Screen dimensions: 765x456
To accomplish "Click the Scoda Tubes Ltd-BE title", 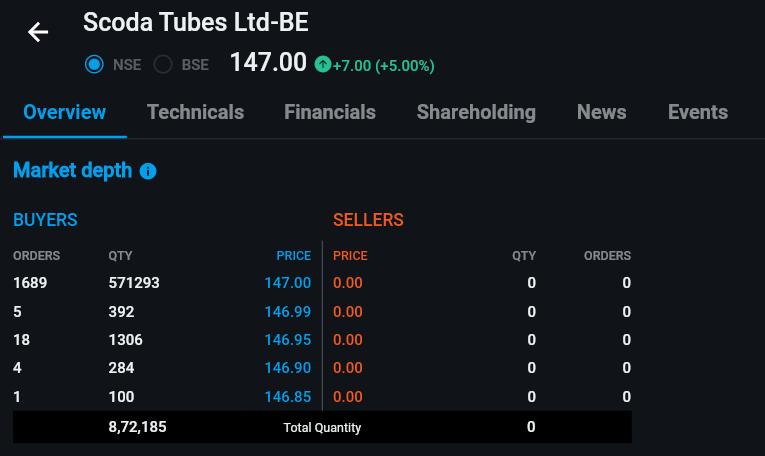I will tap(196, 22).
